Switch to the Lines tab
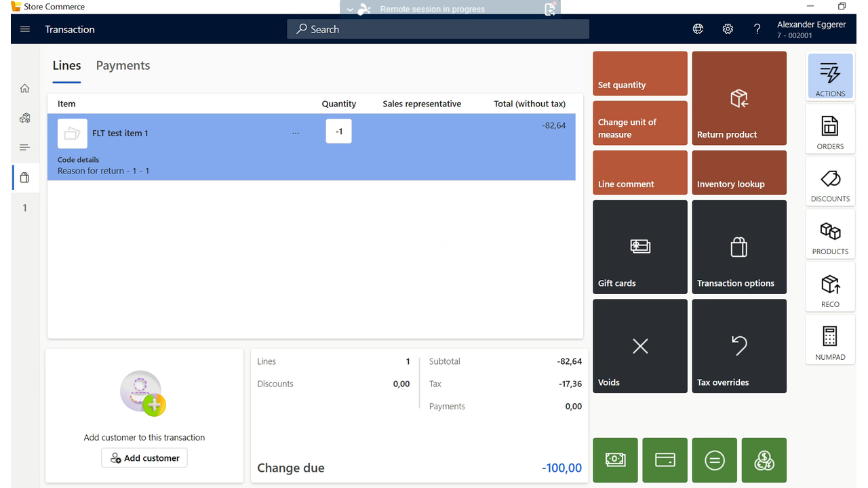Screen dimensions: 868x488 pyautogui.click(x=66, y=66)
